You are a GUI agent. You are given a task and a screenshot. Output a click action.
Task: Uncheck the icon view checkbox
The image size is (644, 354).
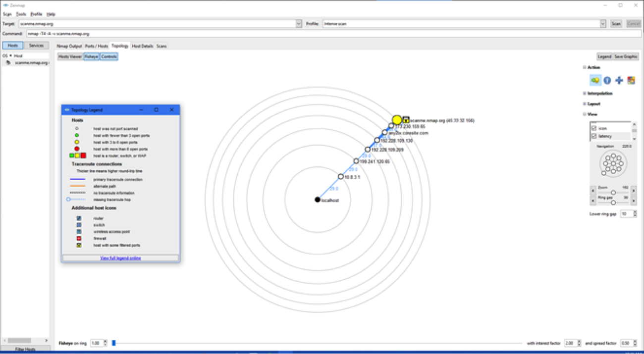pos(594,128)
